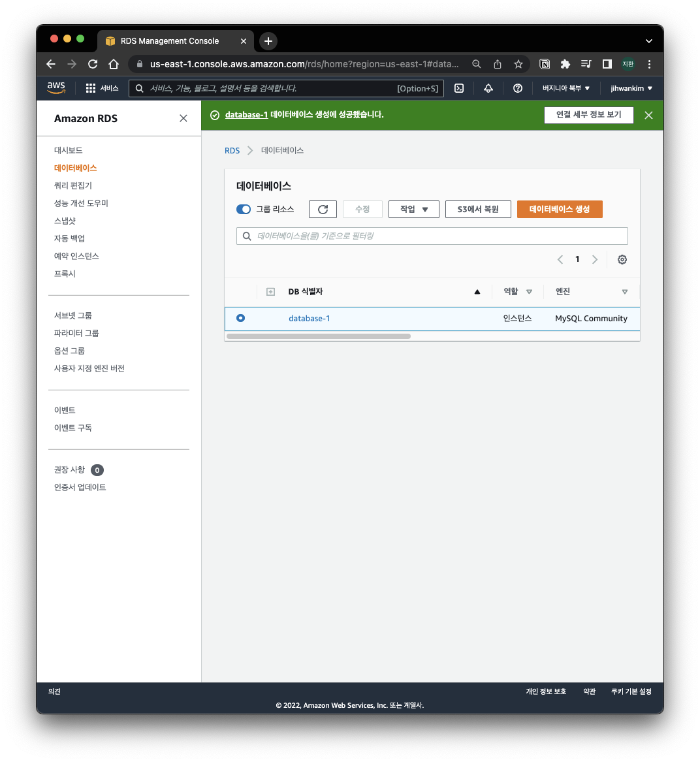Click the S3에서 복원 button
Viewport: 700px width, 762px height.
[x=478, y=210]
